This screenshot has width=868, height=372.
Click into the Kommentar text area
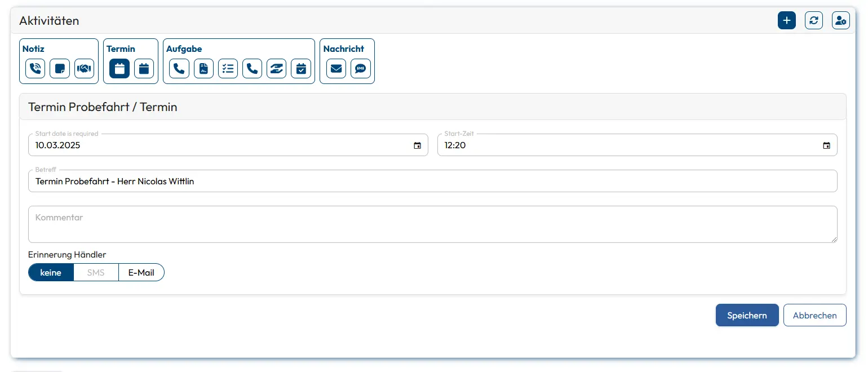(x=432, y=224)
